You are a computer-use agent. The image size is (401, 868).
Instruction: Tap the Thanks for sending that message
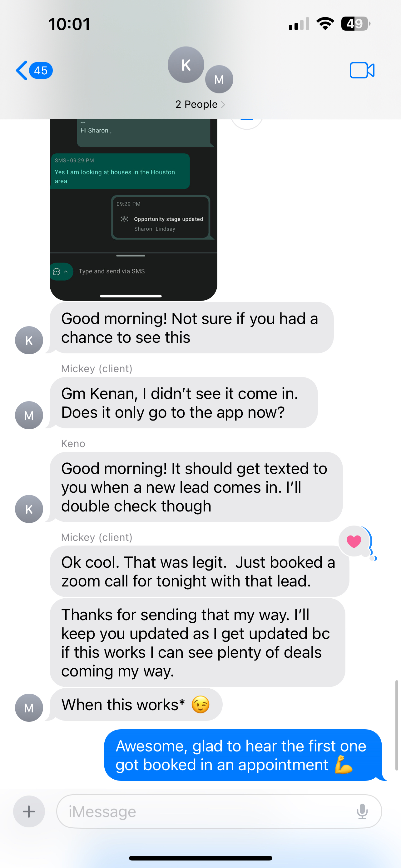pos(197,643)
